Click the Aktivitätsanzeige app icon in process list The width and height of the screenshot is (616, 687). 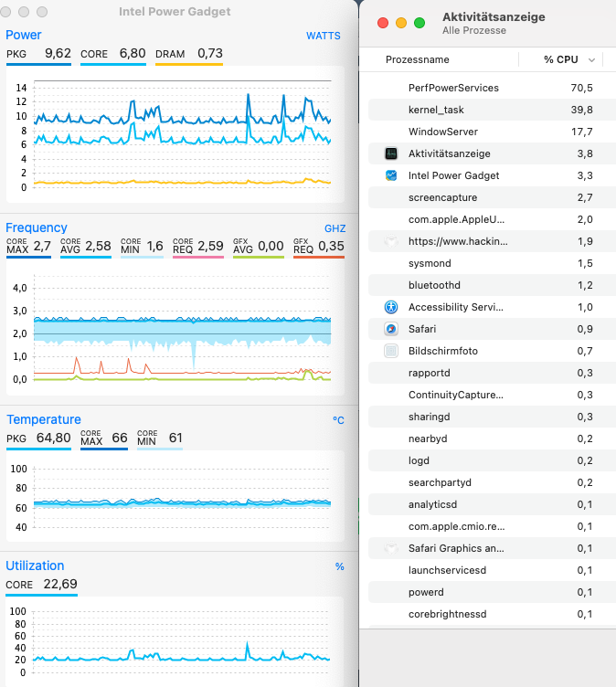coord(390,153)
